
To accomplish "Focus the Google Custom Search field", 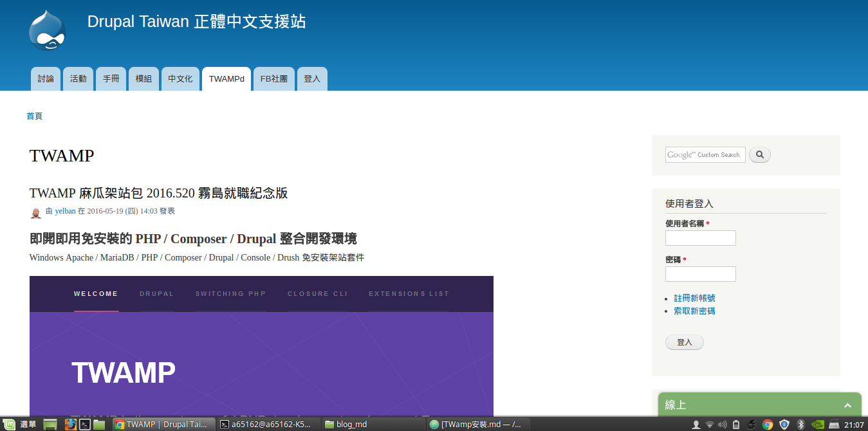I will click(705, 154).
